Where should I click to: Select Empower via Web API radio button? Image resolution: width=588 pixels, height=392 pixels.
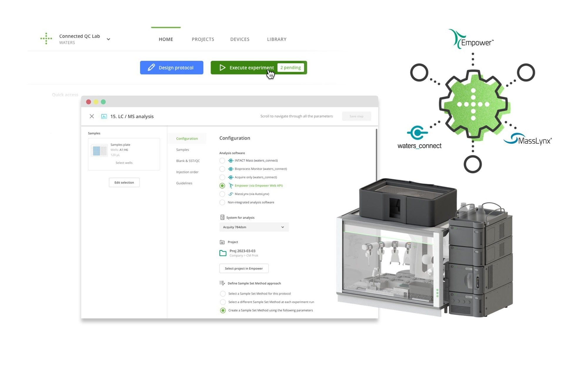coord(222,186)
